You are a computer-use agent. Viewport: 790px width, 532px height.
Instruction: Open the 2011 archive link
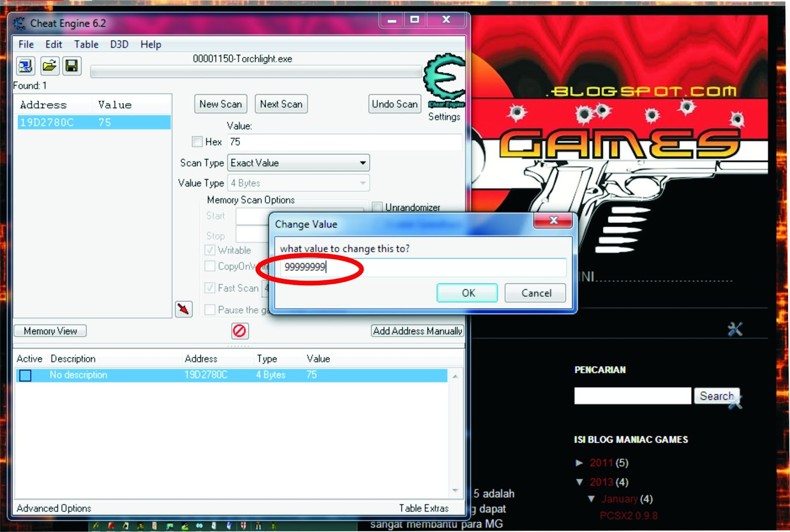pos(601,463)
